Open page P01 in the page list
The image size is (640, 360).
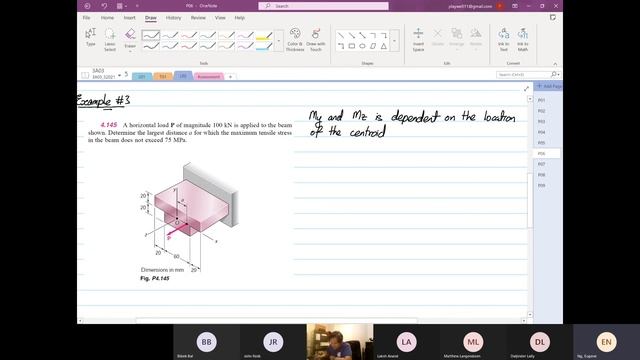pos(542,100)
